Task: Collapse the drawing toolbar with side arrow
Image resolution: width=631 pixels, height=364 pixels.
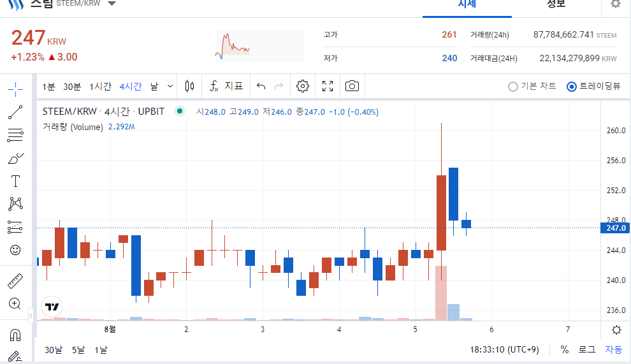Action: pyautogui.click(x=31, y=316)
